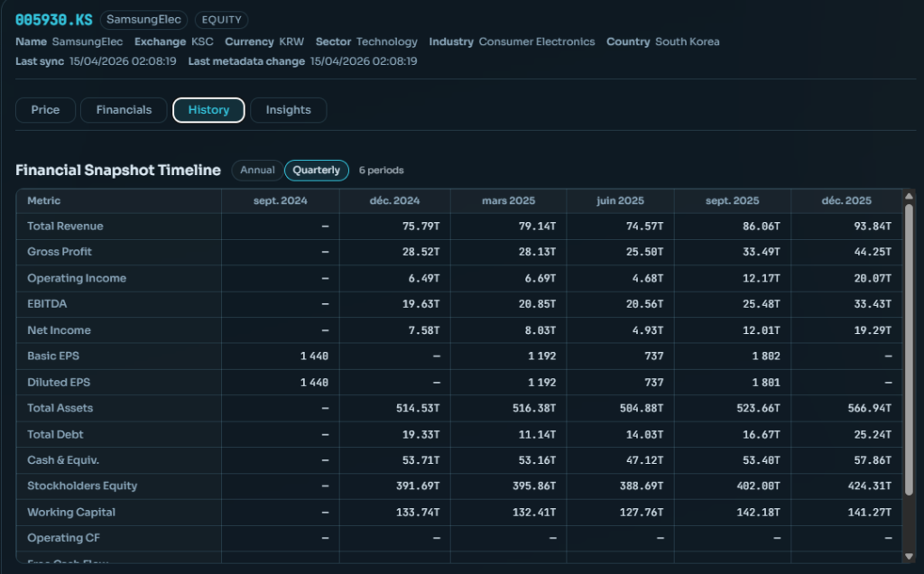924x574 pixels.
Task: Click the Total Assets value 514.53T
Action: pos(416,408)
